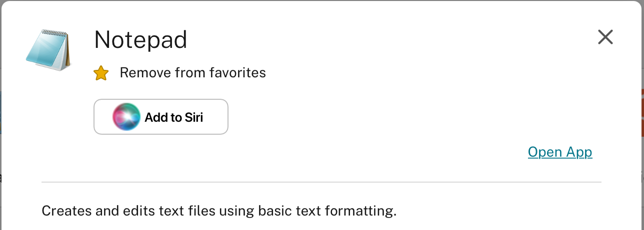644x230 pixels.
Task: Select the Notepad title heading
Action: pos(140,39)
